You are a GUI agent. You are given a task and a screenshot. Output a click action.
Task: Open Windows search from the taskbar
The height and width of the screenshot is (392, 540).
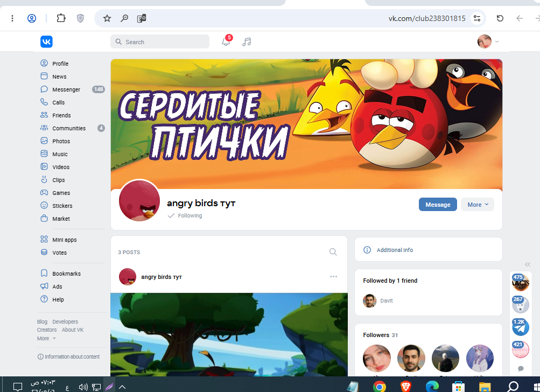coord(513,387)
